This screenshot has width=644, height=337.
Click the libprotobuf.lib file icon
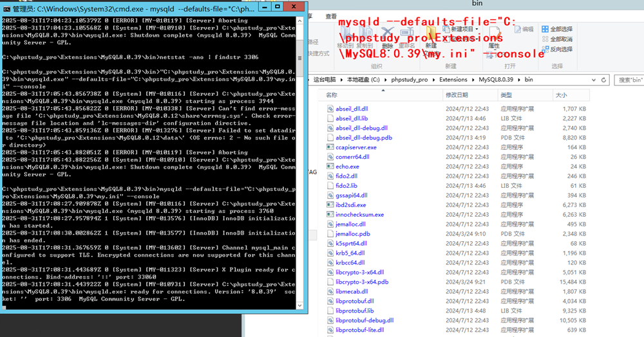(x=330, y=311)
